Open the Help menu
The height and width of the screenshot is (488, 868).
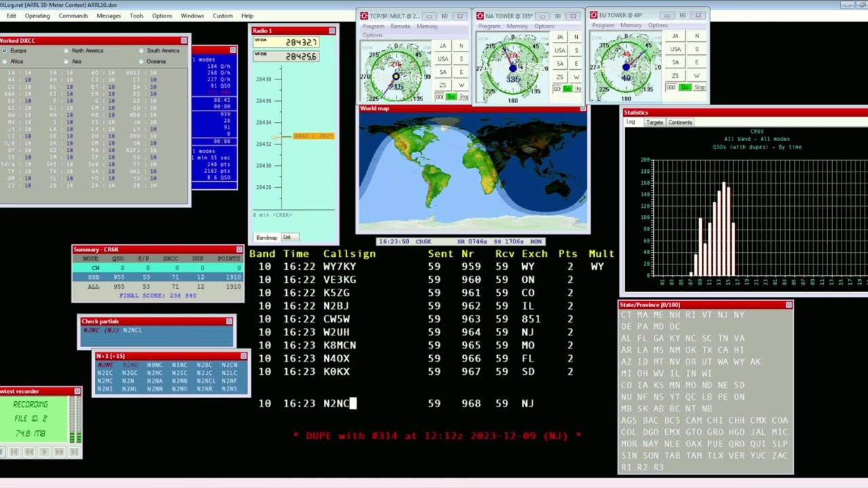(x=248, y=16)
